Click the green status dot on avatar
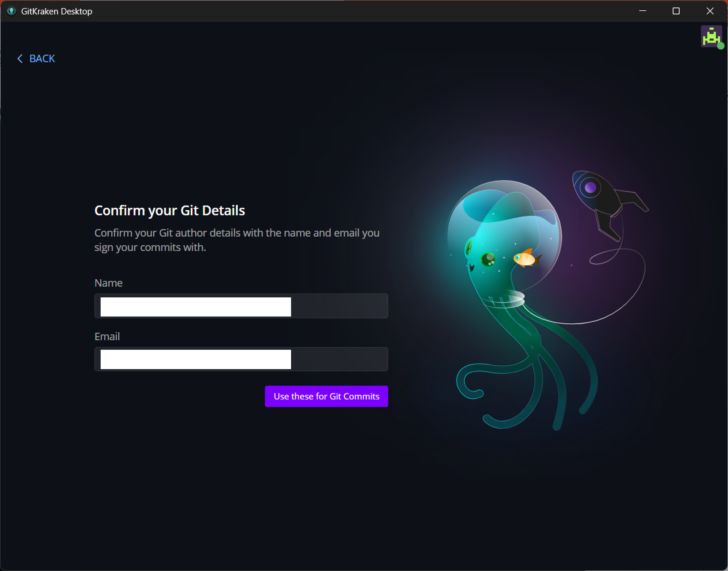 [721, 46]
